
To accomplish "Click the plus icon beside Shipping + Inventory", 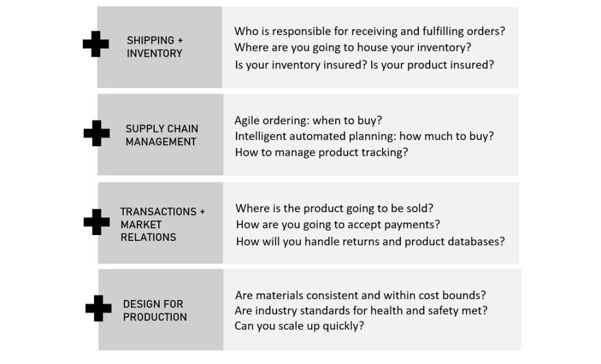I will click(x=96, y=44).
